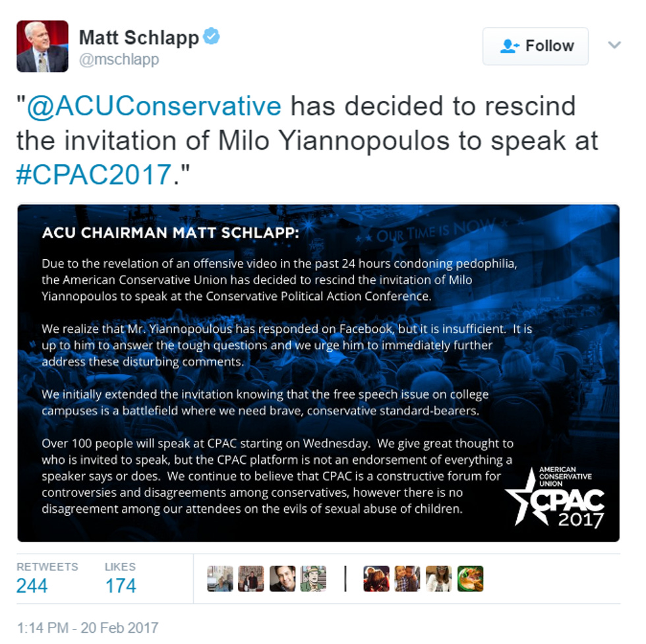
Task: Click the blue verified badge icon
Action: pyautogui.click(x=212, y=36)
